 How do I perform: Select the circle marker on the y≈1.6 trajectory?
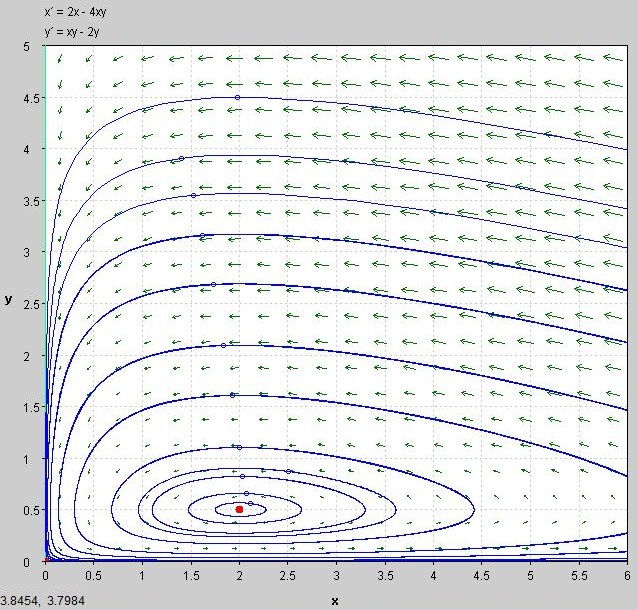point(231,397)
